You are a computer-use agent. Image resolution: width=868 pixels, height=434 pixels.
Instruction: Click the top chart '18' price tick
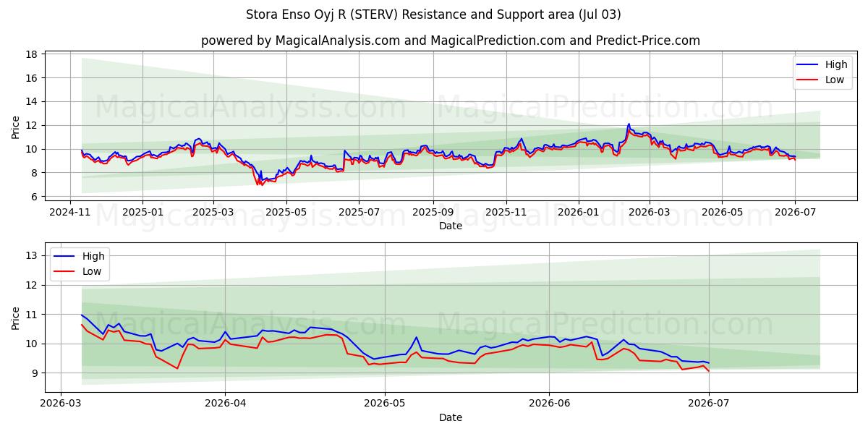pyautogui.click(x=33, y=54)
